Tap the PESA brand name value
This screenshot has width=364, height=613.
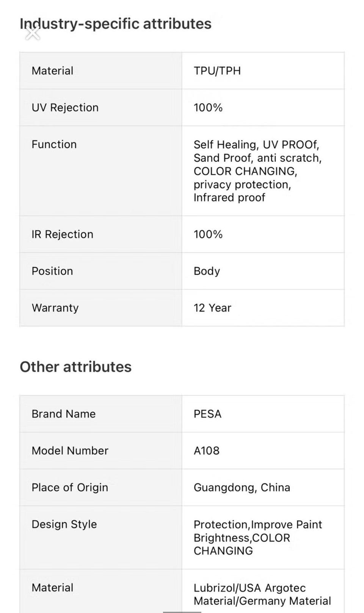(x=207, y=414)
